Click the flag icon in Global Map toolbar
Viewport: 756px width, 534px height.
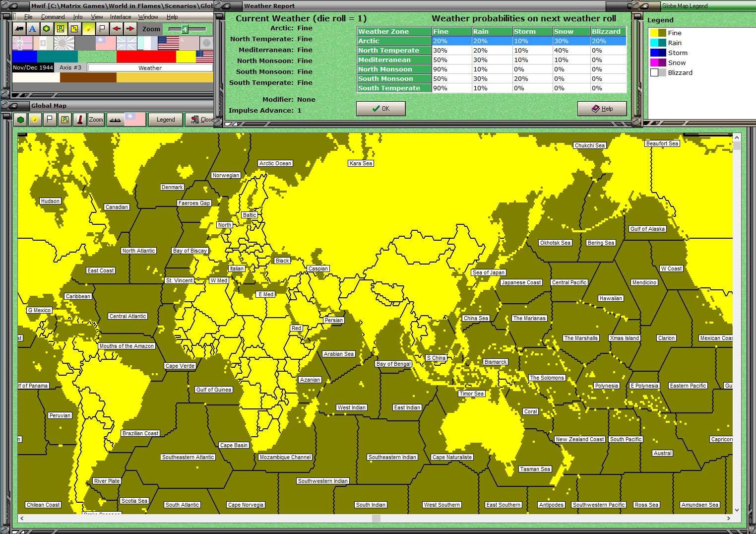(x=50, y=120)
